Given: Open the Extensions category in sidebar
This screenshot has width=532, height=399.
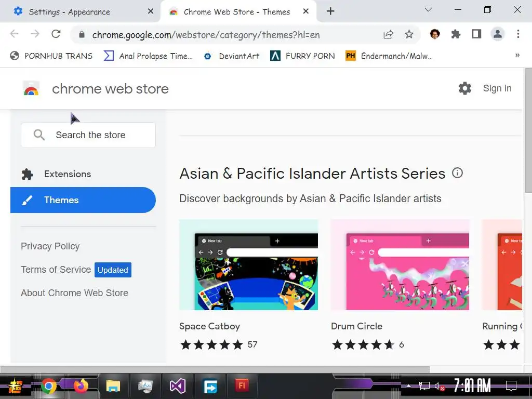Looking at the screenshot, I should click(x=83, y=174).
